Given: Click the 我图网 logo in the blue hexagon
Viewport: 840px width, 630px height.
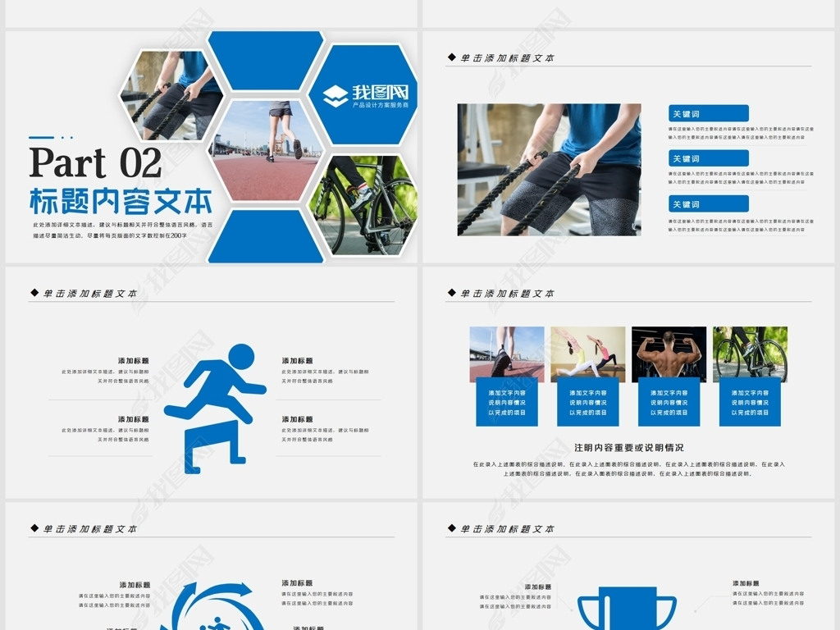Looking at the screenshot, I should (x=366, y=96).
